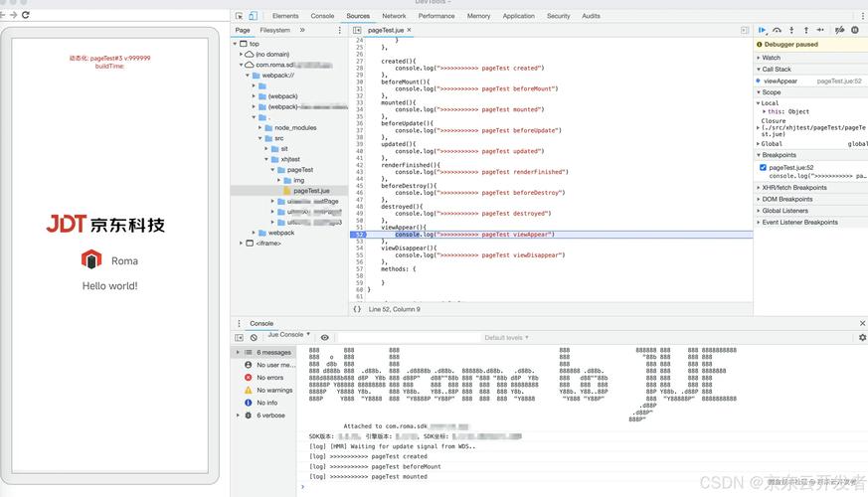
Task: Collapse the Breakpoints section
Action: coord(779,155)
